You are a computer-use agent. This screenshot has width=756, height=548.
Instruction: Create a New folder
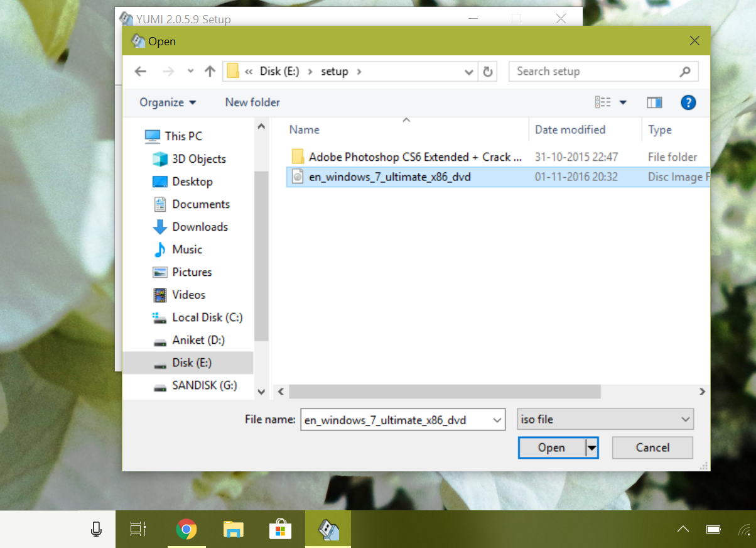(x=252, y=102)
